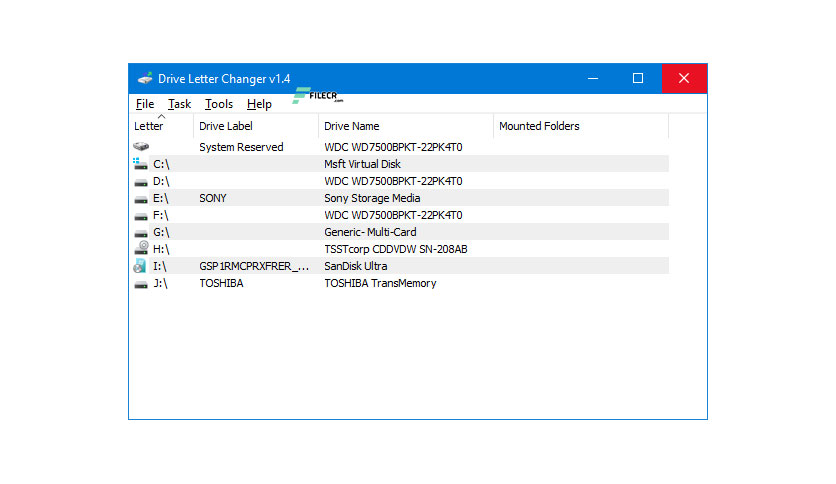The height and width of the screenshot is (484, 836).
Task: Open the Task menu
Action: point(179,104)
